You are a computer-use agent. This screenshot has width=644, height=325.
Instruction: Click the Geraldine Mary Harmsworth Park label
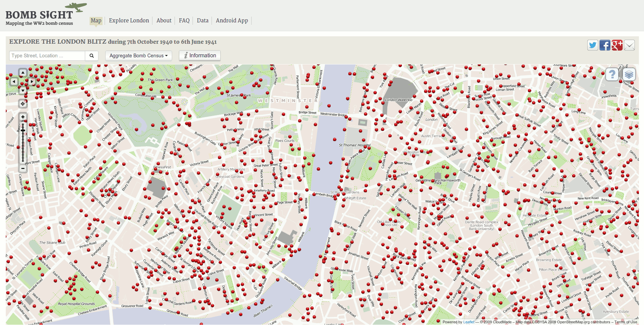coord(438,181)
